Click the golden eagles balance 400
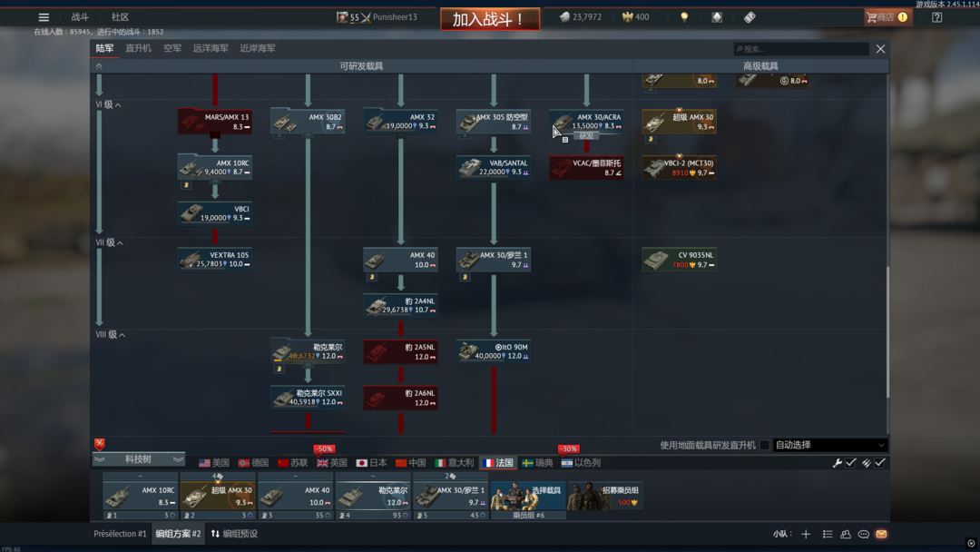This screenshot has width=980, height=552. (x=635, y=17)
